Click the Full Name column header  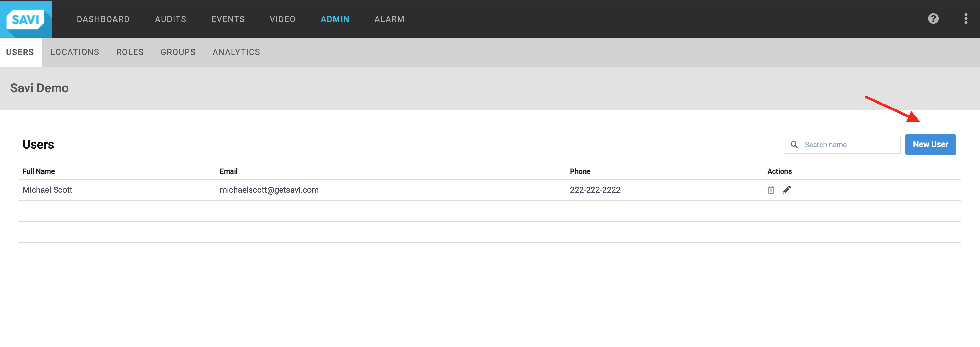coord(38,171)
